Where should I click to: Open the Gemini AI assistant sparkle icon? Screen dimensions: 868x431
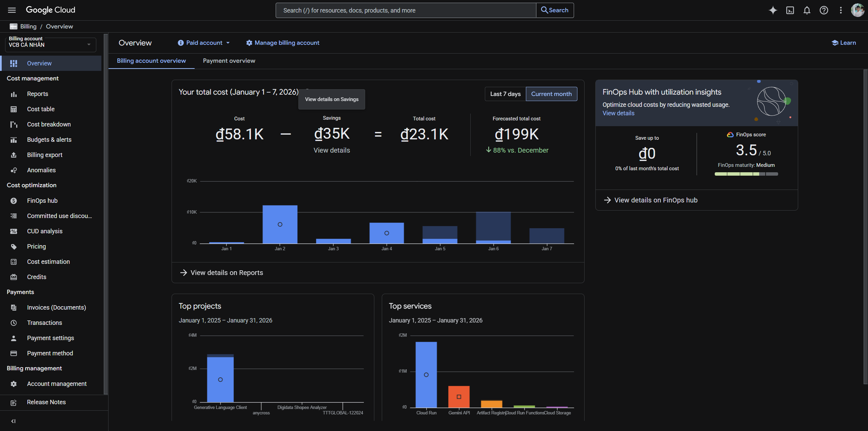tap(773, 10)
